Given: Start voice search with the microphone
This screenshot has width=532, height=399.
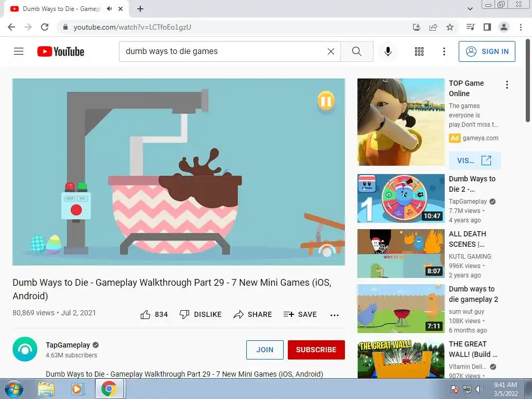Looking at the screenshot, I should pos(388,51).
